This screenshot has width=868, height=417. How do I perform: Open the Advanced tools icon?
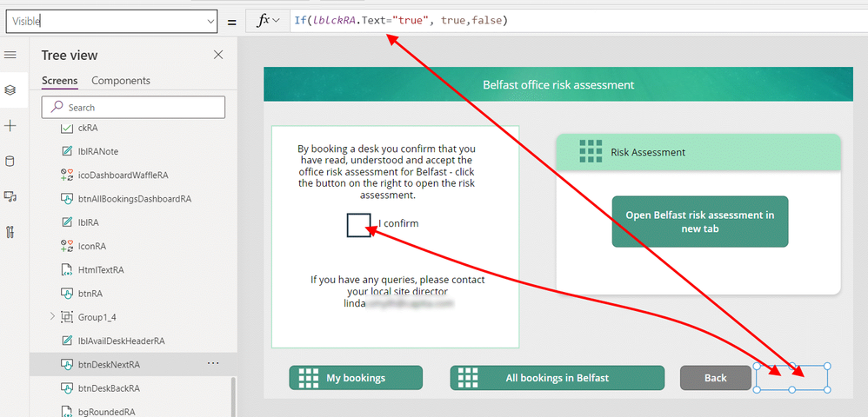[x=10, y=232]
